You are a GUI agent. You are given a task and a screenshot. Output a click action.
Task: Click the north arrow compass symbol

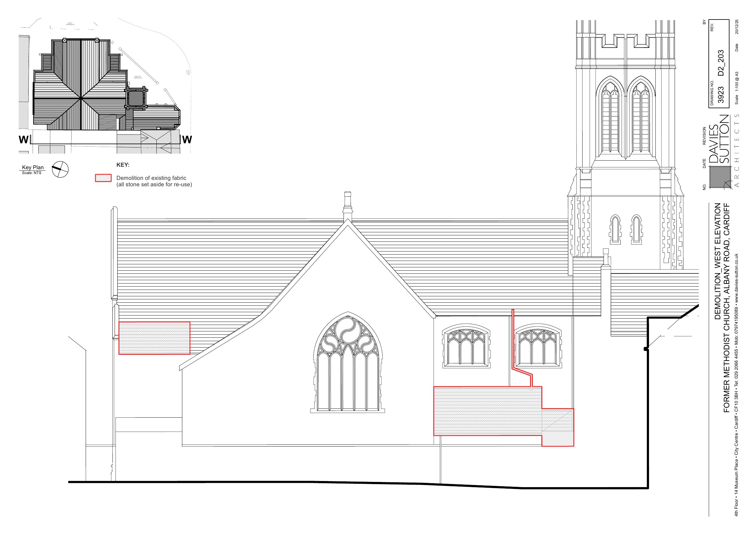(60, 169)
